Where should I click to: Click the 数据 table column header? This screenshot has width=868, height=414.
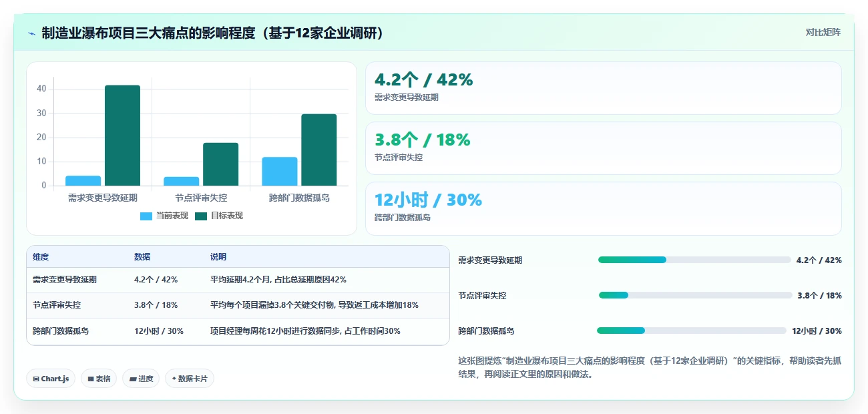[x=142, y=257]
